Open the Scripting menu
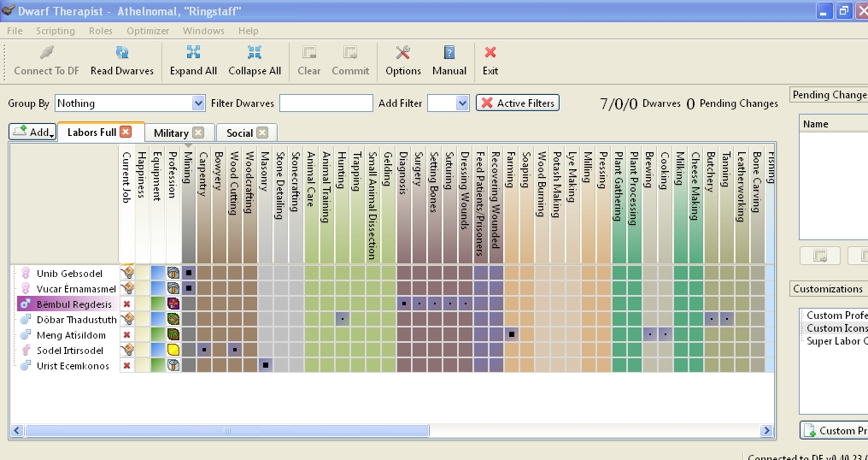This screenshot has height=460, width=868. pyautogui.click(x=56, y=31)
